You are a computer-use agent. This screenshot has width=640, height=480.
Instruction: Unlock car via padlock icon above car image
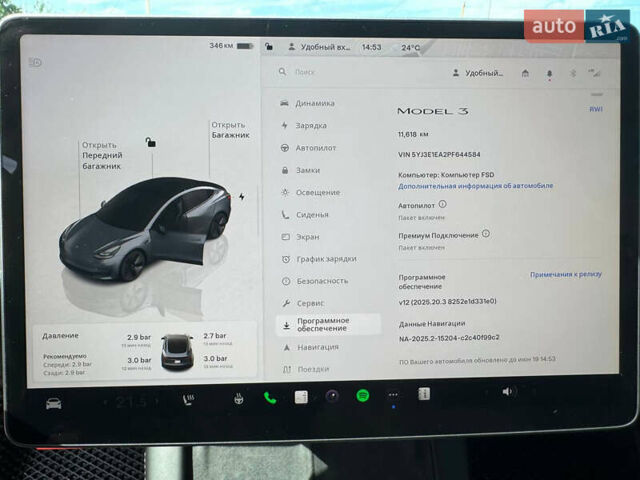pyautogui.click(x=151, y=142)
